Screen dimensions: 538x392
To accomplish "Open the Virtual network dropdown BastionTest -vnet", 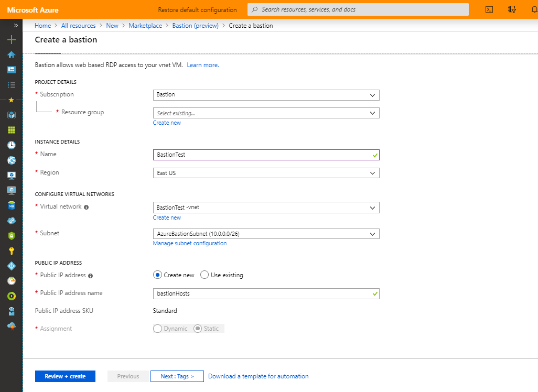I will click(266, 208).
